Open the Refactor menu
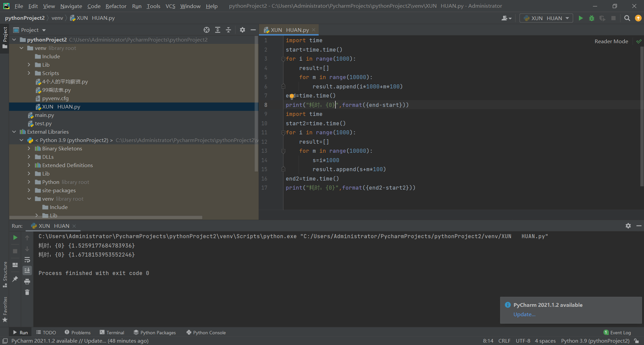This screenshot has height=345, width=644. click(x=116, y=6)
